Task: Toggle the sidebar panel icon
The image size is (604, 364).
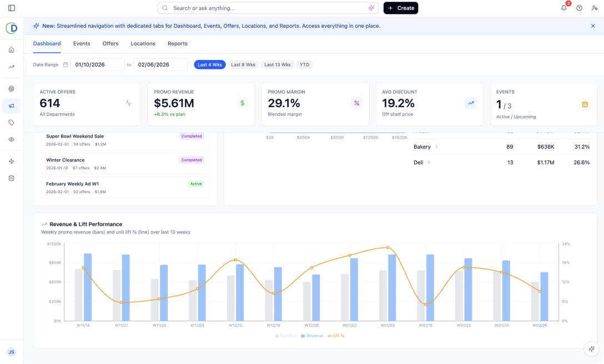Action: [x=12, y=8]
